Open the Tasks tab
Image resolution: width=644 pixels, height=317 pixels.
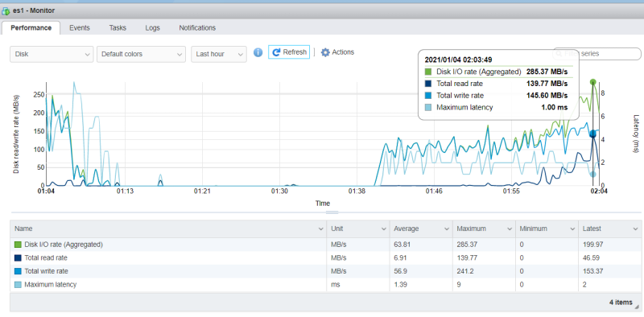[x=118, y=28]
